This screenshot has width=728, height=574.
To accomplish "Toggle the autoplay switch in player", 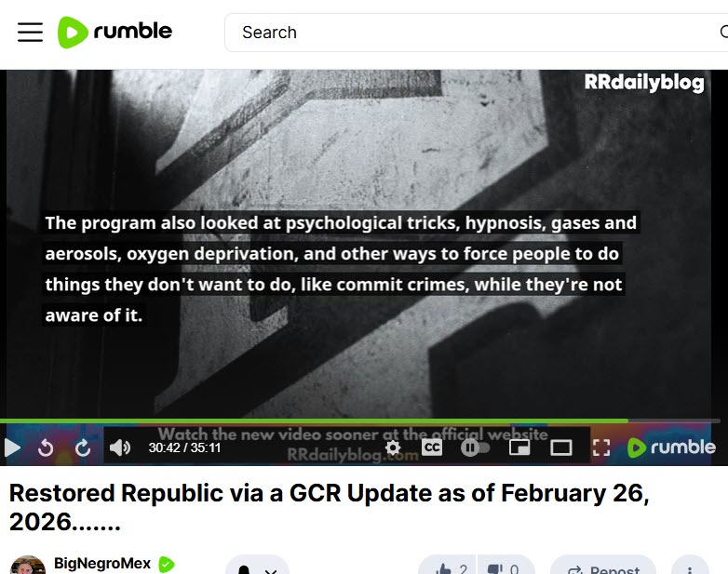I will tap(475, 447).
